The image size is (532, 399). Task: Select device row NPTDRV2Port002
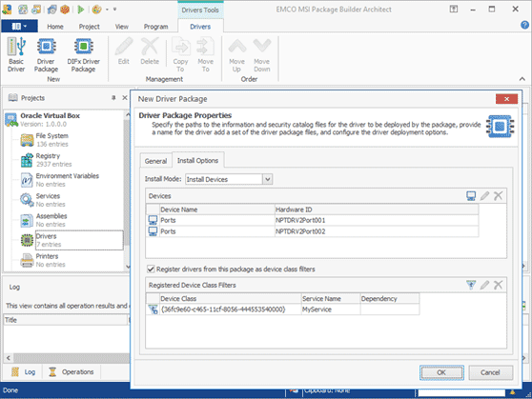[312, 231]
